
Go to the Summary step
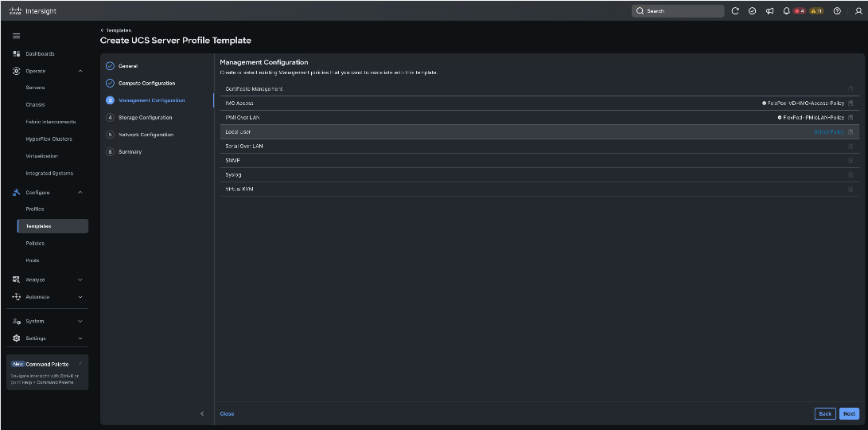pyautogui.click(x=130, y=152)
